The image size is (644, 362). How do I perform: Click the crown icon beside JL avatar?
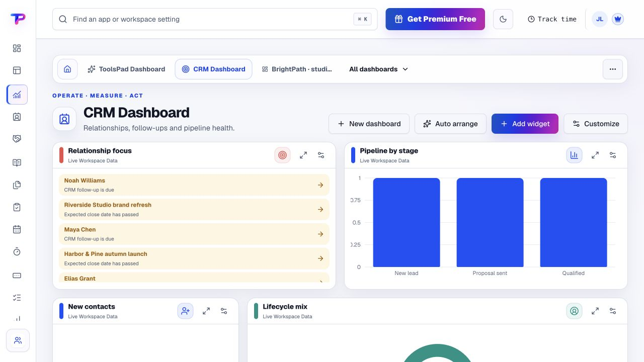[x=618, y=19]
